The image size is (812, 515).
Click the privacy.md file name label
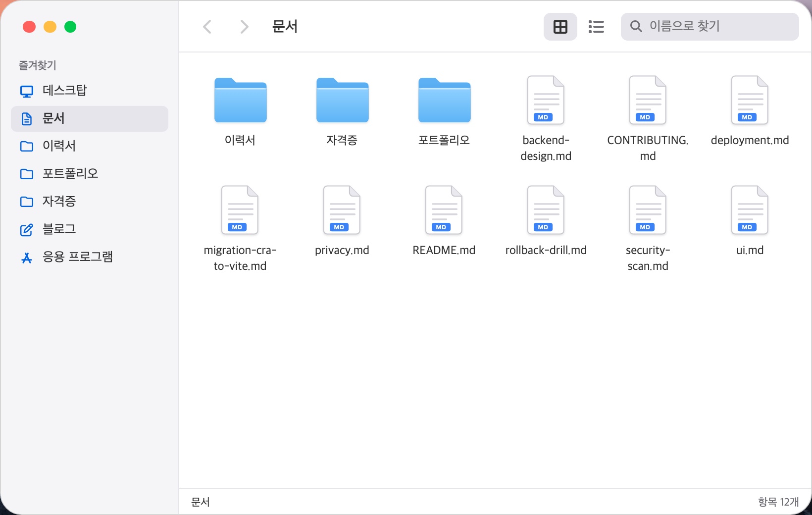point(342,250)
